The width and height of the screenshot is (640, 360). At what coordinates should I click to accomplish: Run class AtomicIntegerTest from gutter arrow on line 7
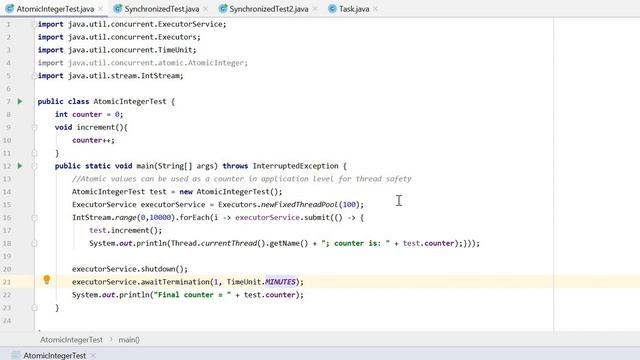pyautogui.click(x=20, y=101)
